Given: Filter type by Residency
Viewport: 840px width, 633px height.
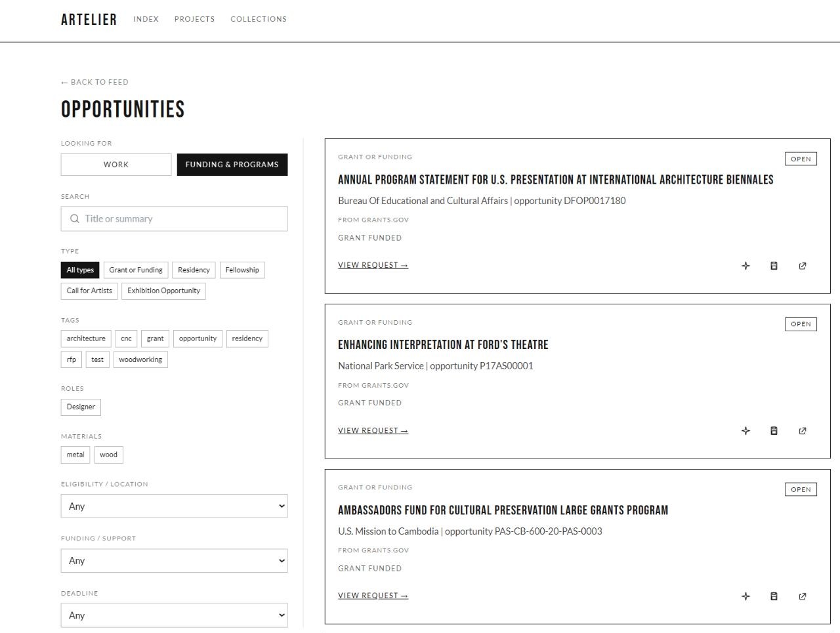Looking at the screenshot, I should 194,270.
